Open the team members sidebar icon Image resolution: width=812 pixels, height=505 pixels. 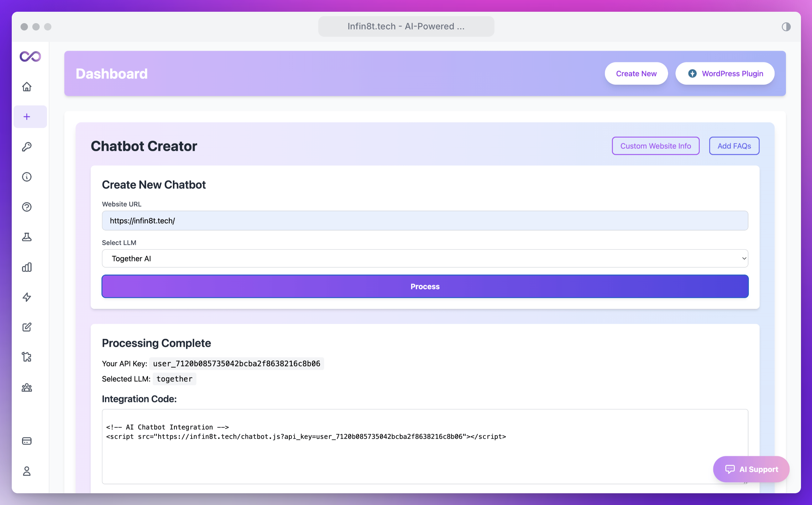click(x=27, y=388)
